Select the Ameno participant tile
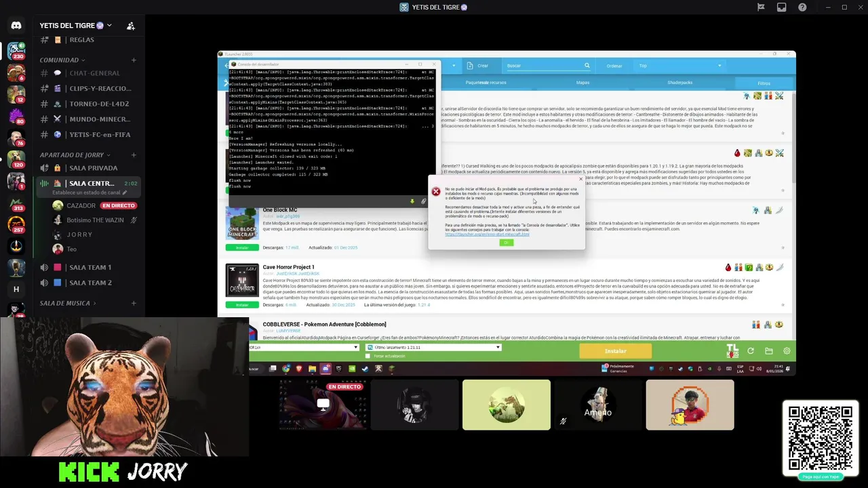This screenshot has height=488, width=868. [598, 405]
